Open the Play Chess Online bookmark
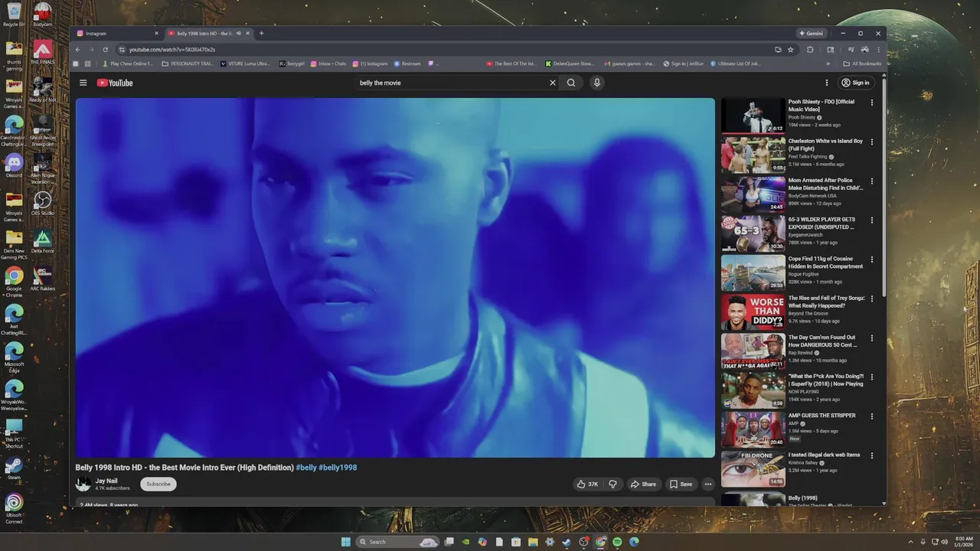Viewport: 980px width, 551px height. point(127,64)
